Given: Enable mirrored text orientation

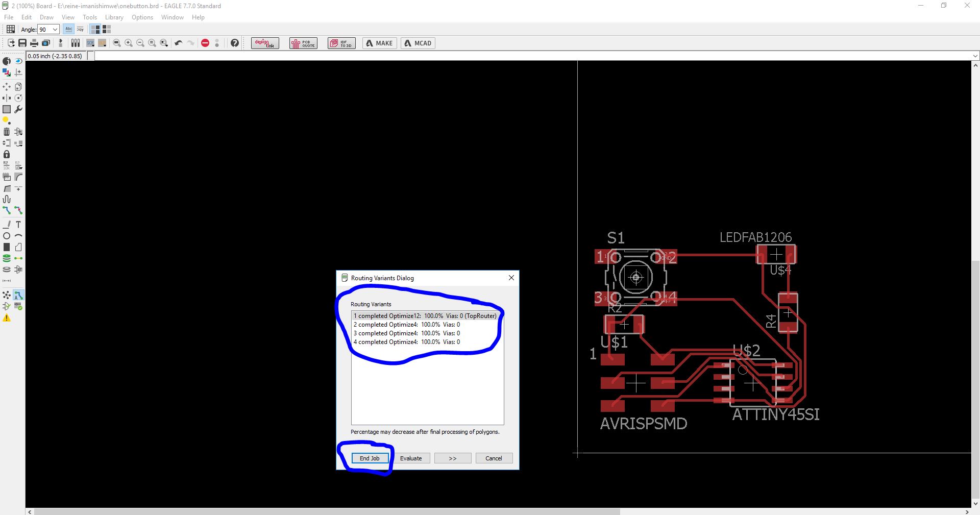Looking at the screenshot, I should [80, 29].
